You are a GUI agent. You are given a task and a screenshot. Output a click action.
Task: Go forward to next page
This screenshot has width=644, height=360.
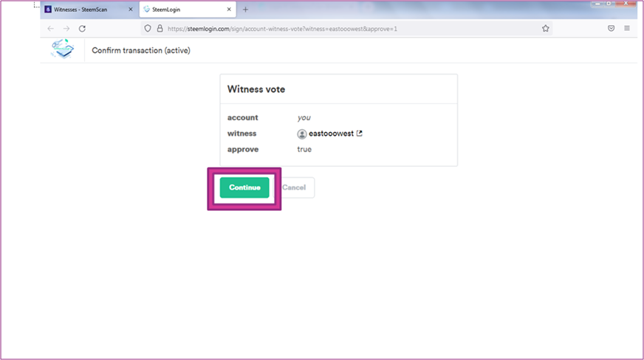point(66,29)
